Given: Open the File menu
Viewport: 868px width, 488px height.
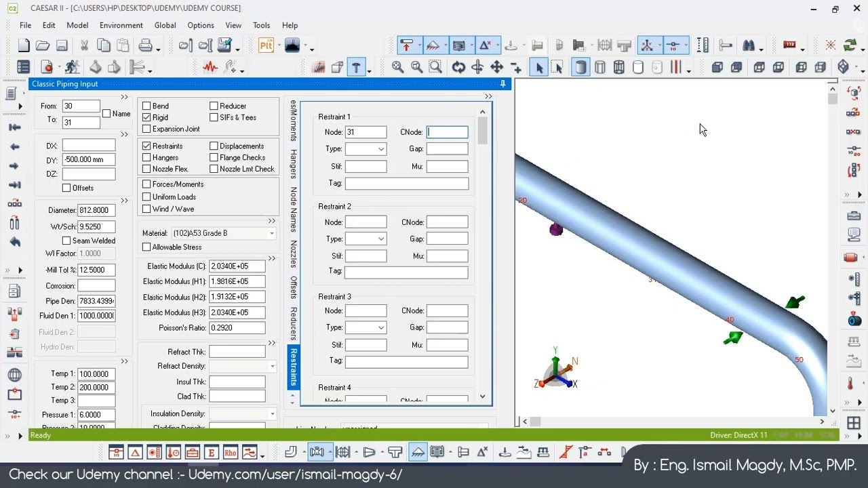Looking at the screenshot, I should click(x=25, y=25).
